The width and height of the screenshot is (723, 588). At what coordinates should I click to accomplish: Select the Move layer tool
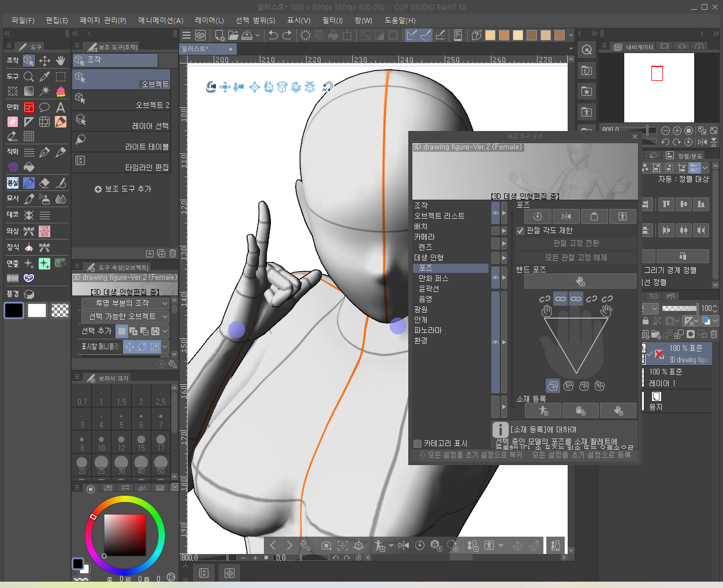click(44, 61)
